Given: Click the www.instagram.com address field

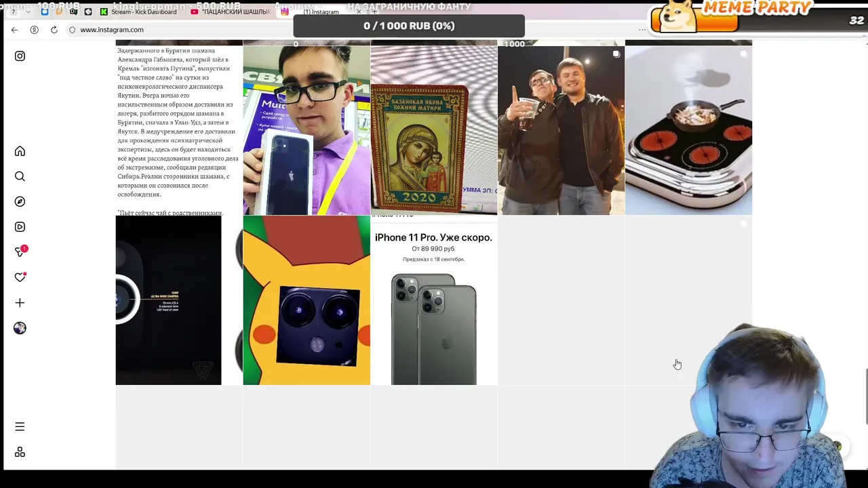Looking at the screenshot, I should click(x=112, y=30).
